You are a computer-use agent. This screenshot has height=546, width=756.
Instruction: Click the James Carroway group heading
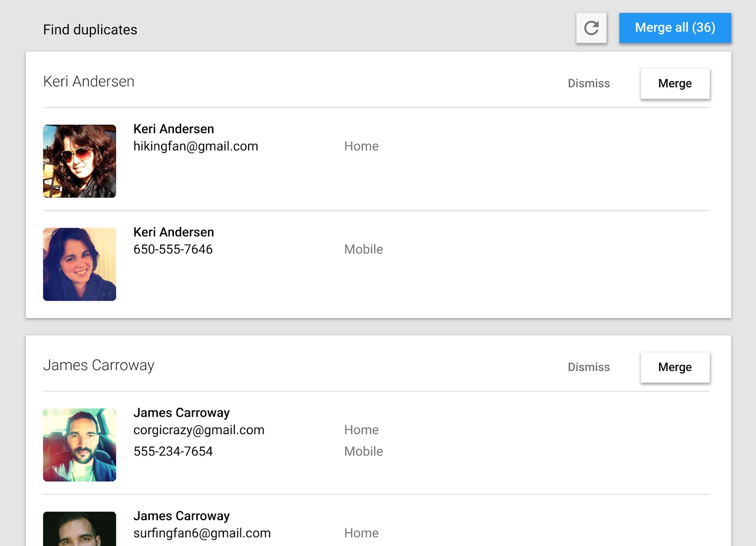point(99,365)
